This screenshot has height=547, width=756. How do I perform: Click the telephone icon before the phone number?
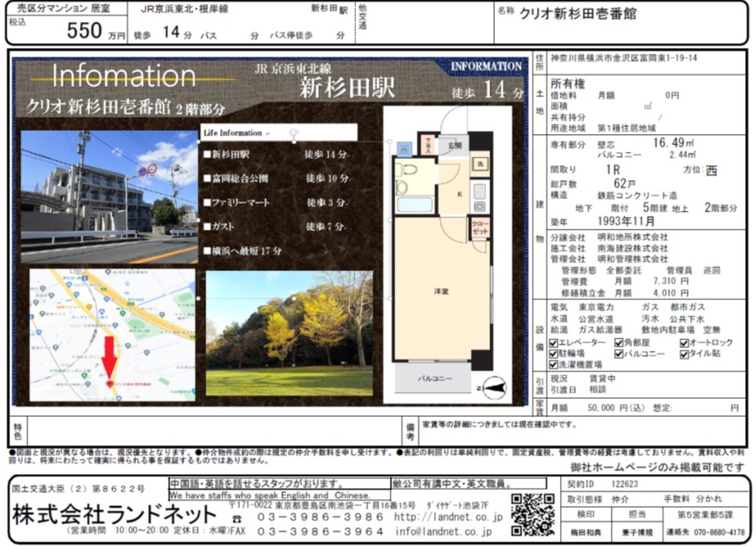(236, 518)
